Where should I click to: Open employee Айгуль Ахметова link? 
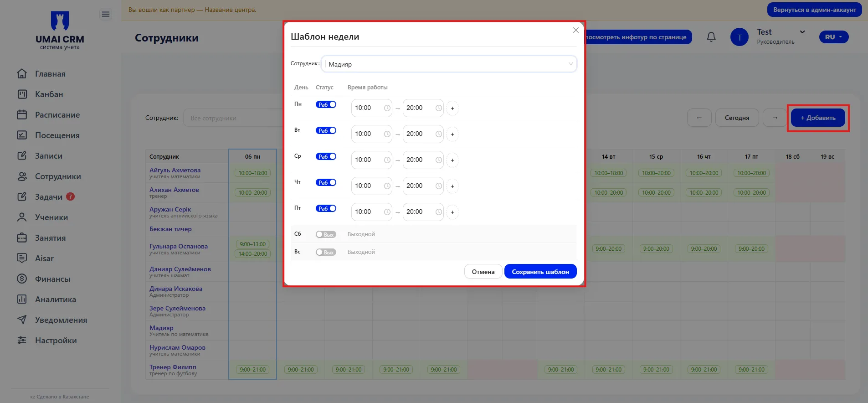(175, 170)
